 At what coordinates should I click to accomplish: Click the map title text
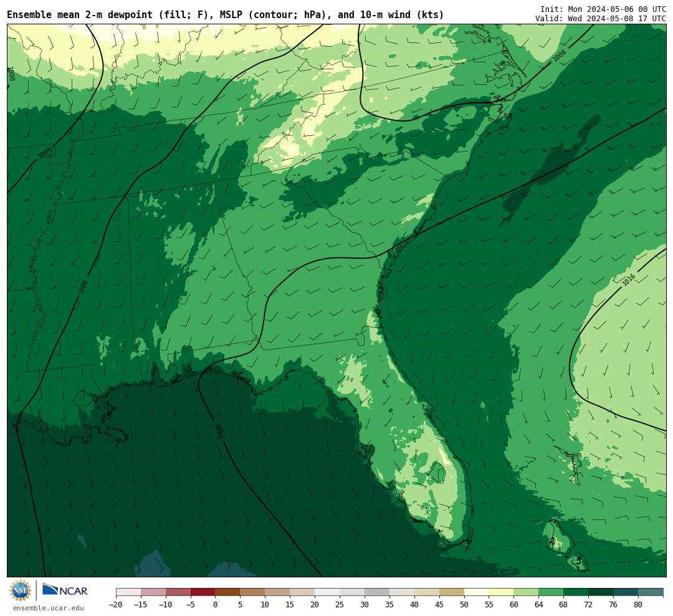tap(226, 15)
